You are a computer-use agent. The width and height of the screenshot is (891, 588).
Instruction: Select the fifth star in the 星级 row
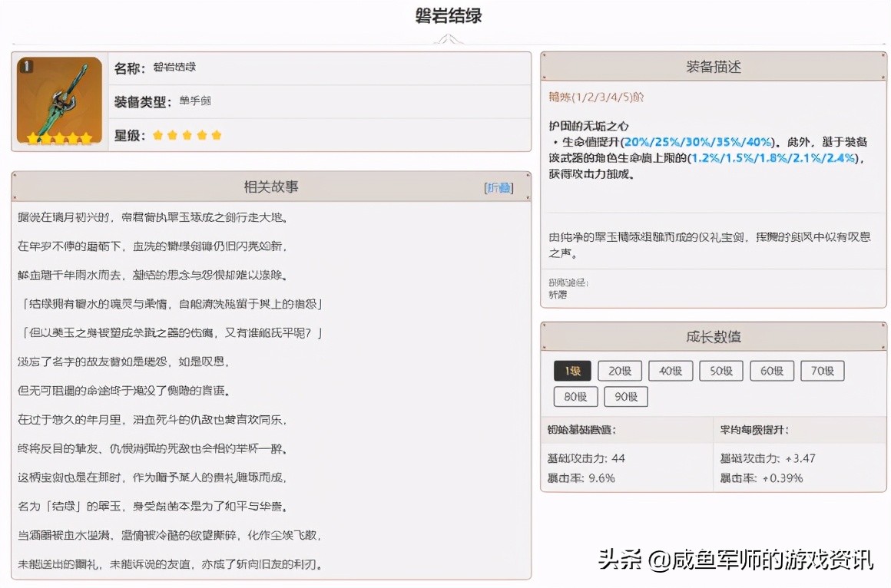point(216,134)
